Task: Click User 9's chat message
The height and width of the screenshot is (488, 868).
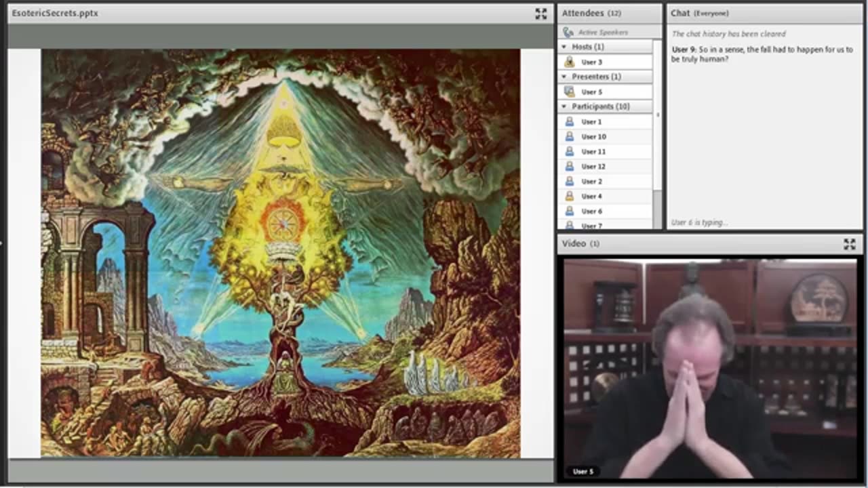Action: click(x=762, y=54)
